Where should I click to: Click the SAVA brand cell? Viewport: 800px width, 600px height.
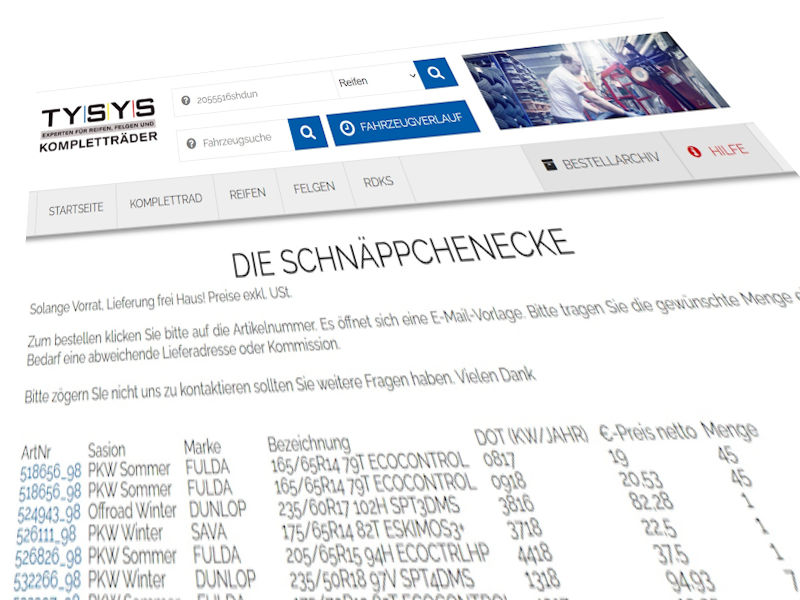[x=209, y=532]
